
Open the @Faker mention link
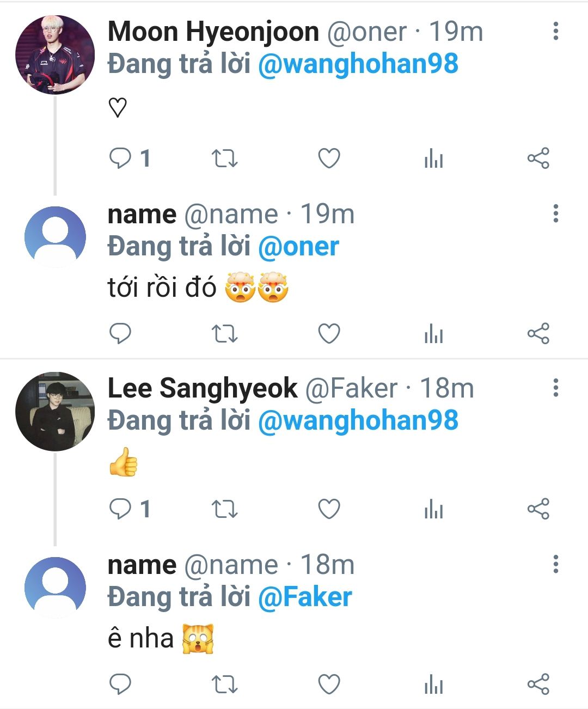(305, 597)
